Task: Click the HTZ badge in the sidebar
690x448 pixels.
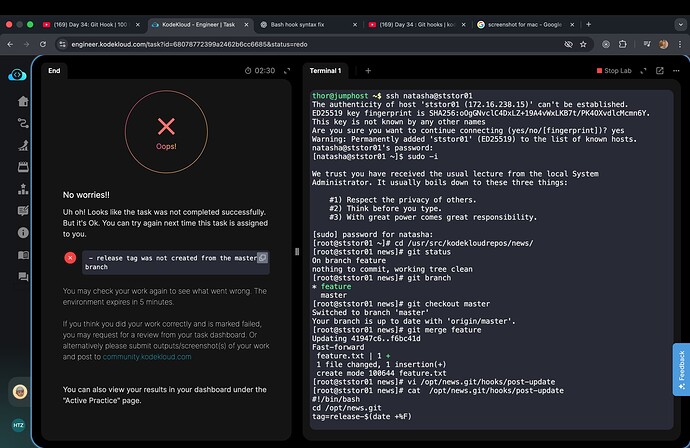Action: tap(18, 425)
